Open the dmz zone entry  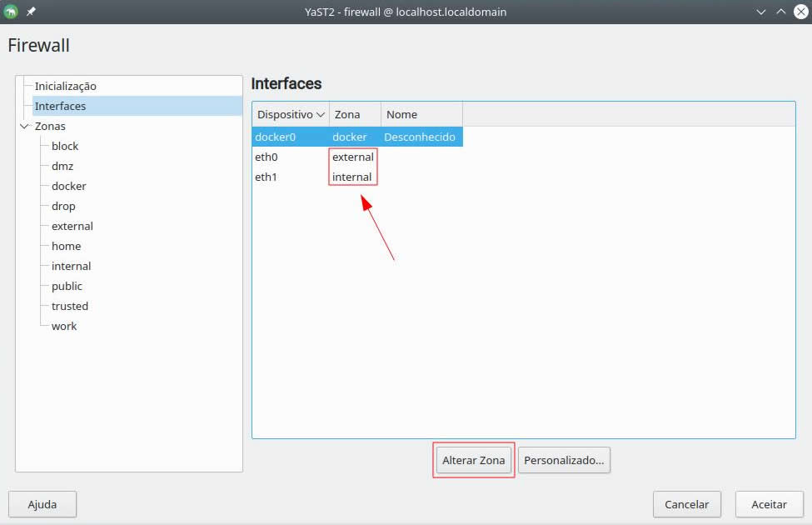coord(62,166)
